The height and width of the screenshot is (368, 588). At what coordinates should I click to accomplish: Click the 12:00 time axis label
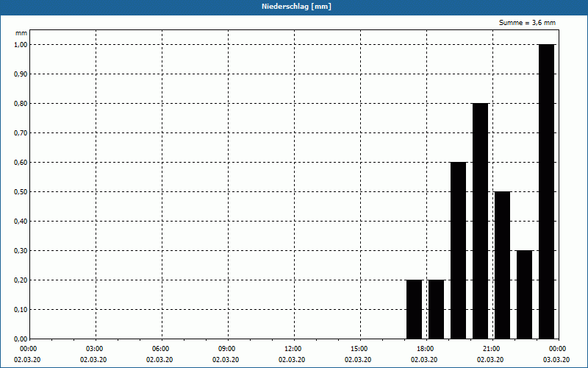pos(295,349)
